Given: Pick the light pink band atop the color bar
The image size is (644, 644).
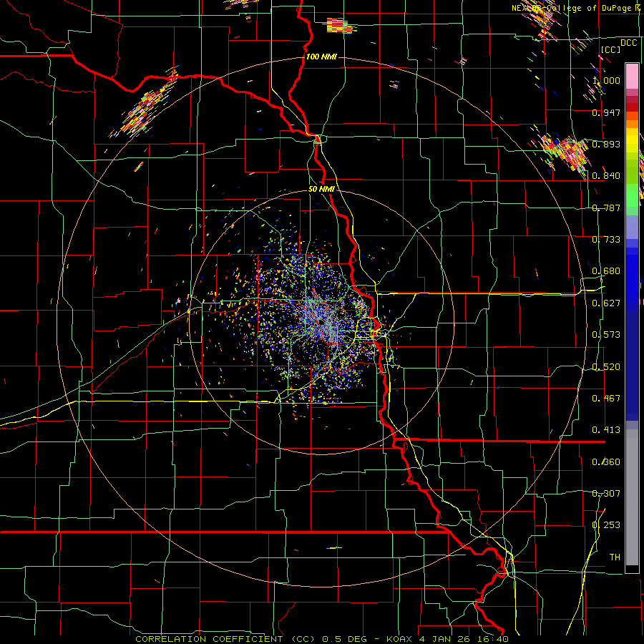Looking at the screenshot, I should point(632,76).
